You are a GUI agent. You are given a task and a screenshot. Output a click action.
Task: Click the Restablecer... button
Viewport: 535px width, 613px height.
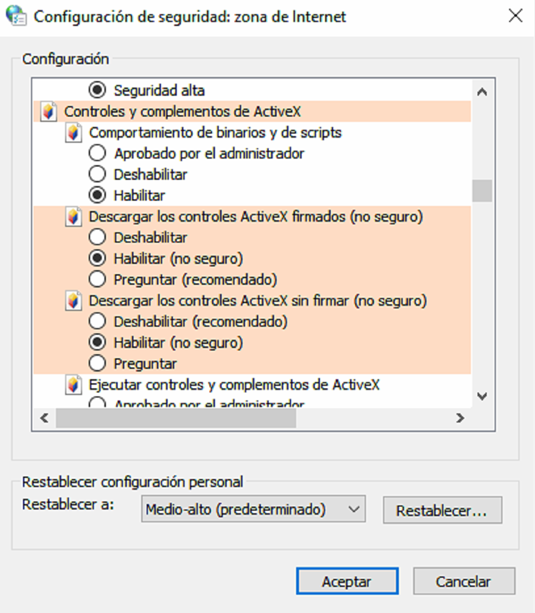[442, 510]
